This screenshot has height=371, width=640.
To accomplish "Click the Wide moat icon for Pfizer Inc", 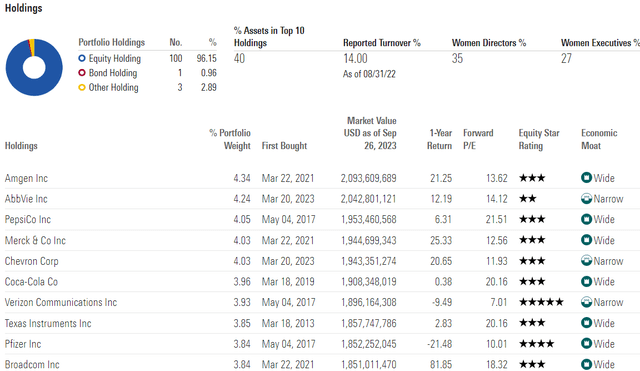I will click(x=586, y=344).
